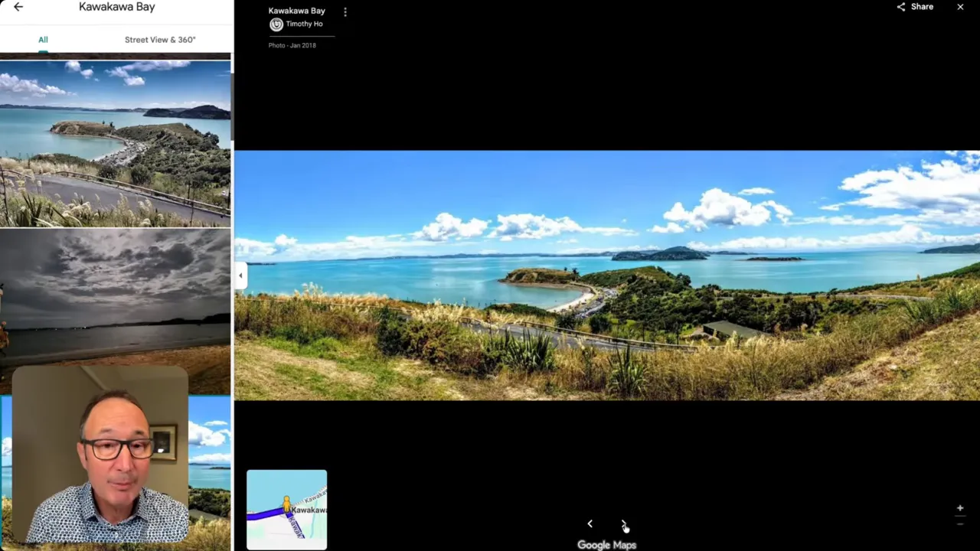Zoom in using the plus icon near the minimap

click(x=959, y=507)
